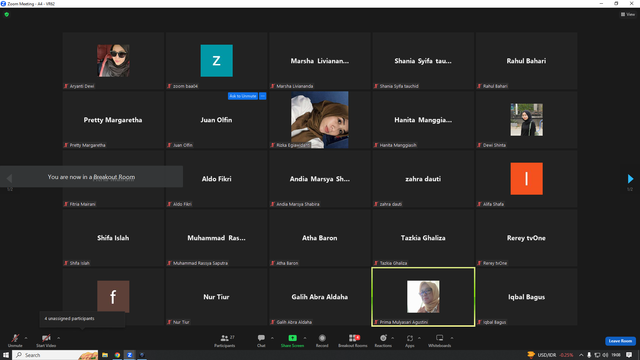The height and width of the screenshot is (360, 640).
Task: Click the Galih Abra Aldaha tile name
Action: [x=320, y=297]
